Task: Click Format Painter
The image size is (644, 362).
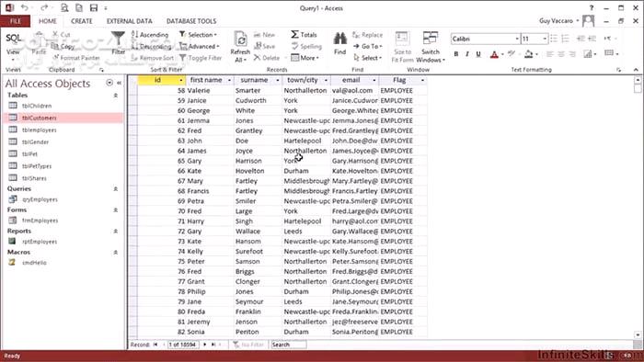Action: point(76,58)
